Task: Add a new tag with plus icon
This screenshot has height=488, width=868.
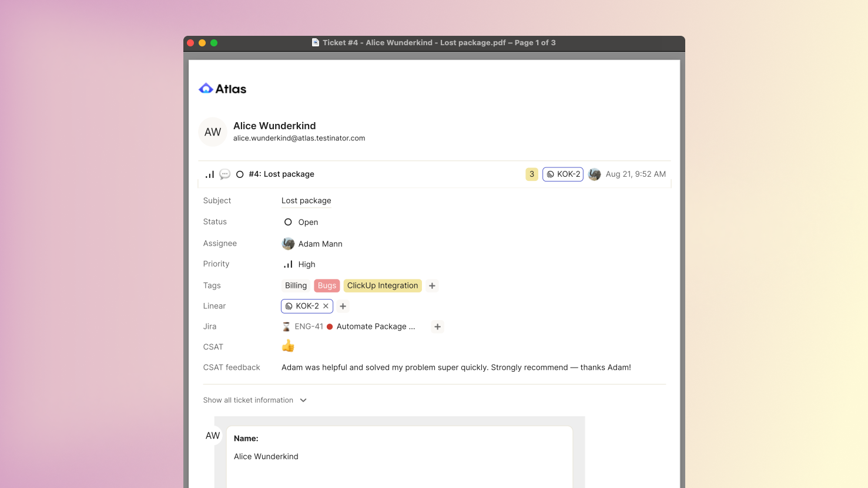Action: (432, 285)
